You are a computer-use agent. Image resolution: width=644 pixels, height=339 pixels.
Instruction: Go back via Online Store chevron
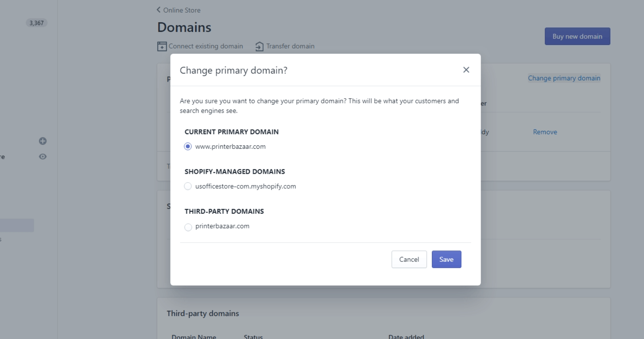coord(158,10)
